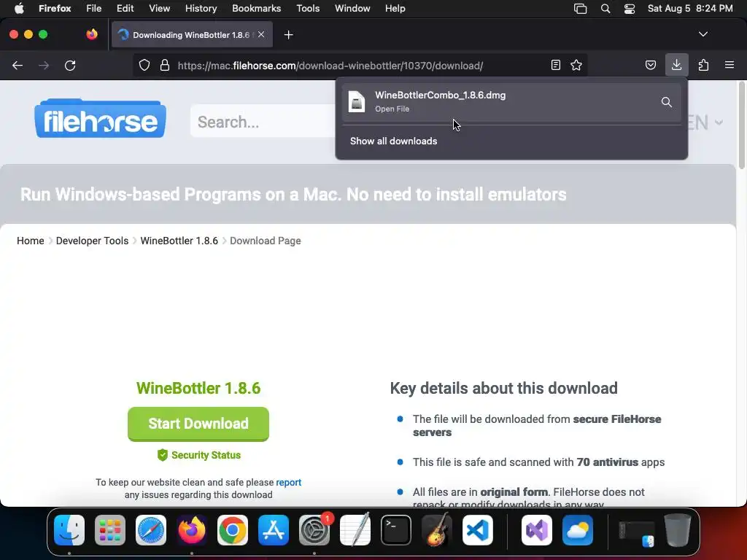Click Stage Manager icon in menu bar
This screenshot has height=560, width=747.
tap(580, 8)
